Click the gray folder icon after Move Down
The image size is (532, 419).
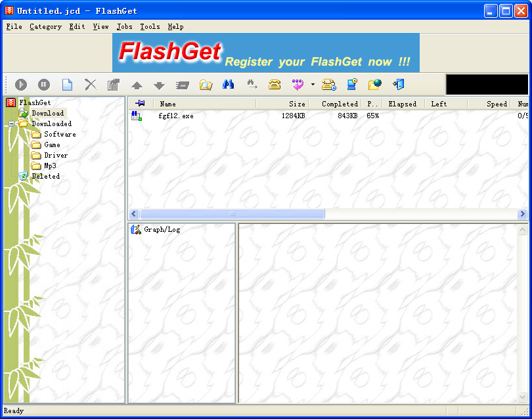(182, 85)
